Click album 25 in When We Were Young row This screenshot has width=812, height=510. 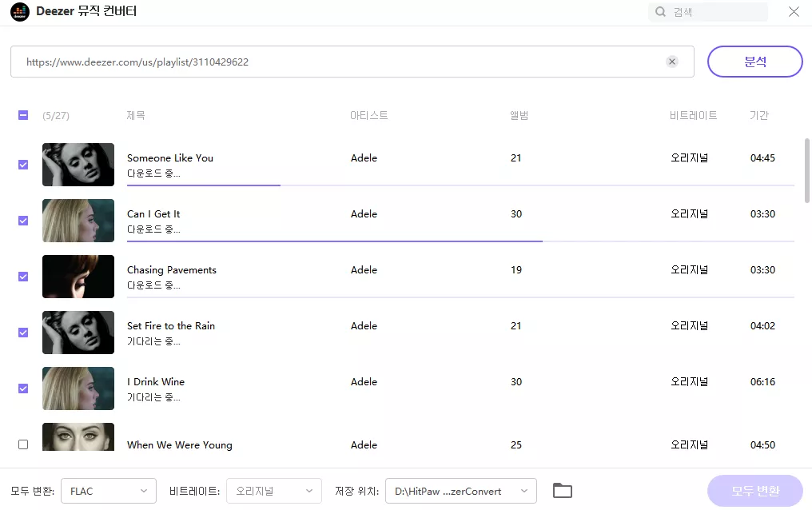pos(515,444)
